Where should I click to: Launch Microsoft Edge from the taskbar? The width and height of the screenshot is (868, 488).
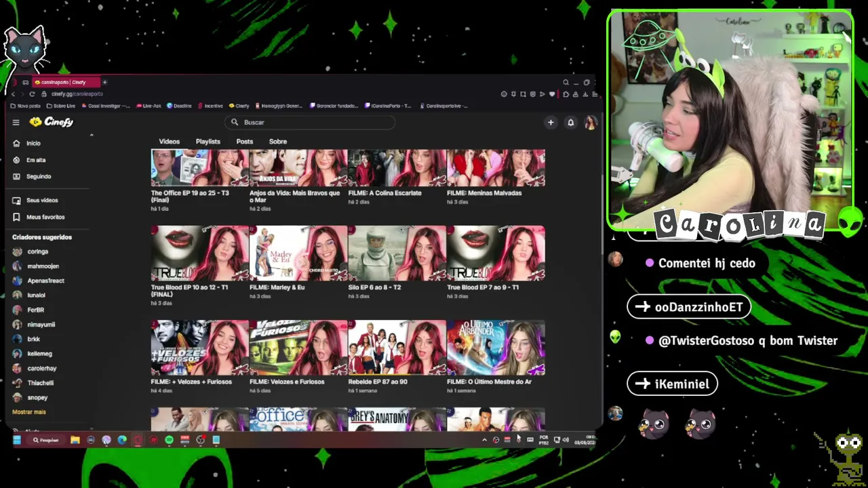pos(122,440)
